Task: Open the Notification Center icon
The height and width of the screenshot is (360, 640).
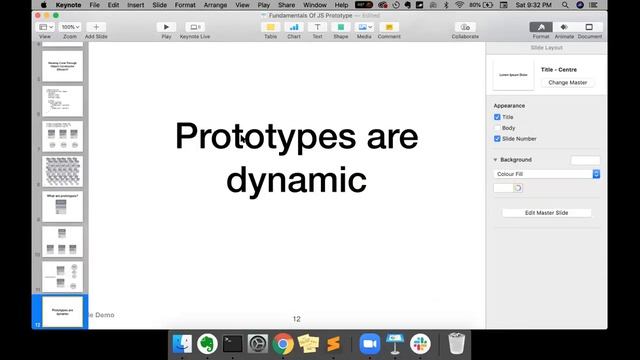Action: point(594,5)
